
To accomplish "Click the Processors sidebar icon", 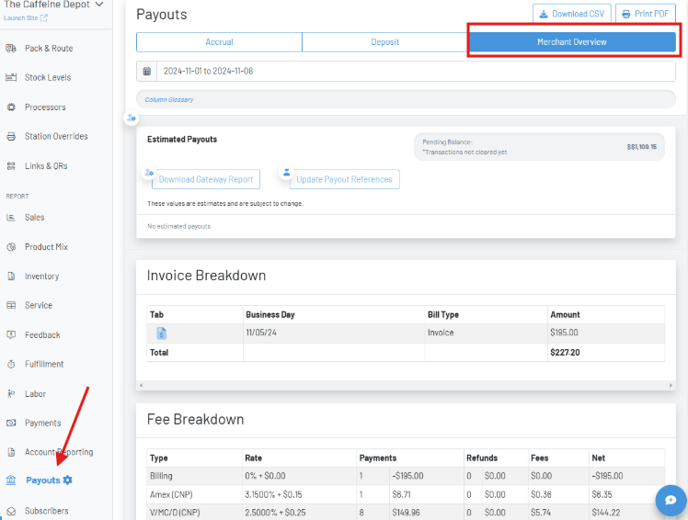I will 11,107.
